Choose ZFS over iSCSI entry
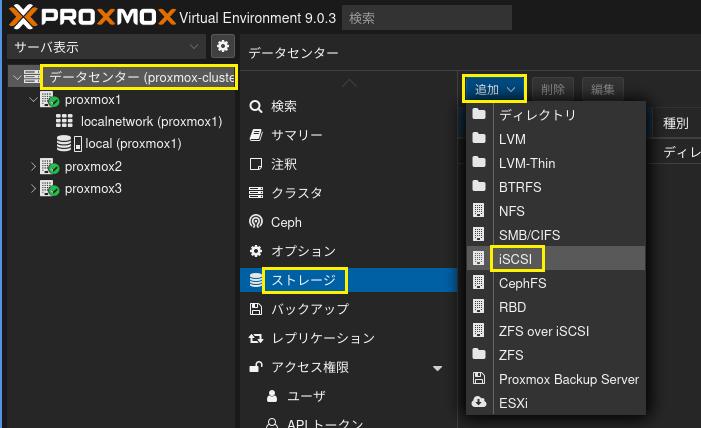Image resolution: width=701 pixels, height=428 pixels. (x=556, y=331)
